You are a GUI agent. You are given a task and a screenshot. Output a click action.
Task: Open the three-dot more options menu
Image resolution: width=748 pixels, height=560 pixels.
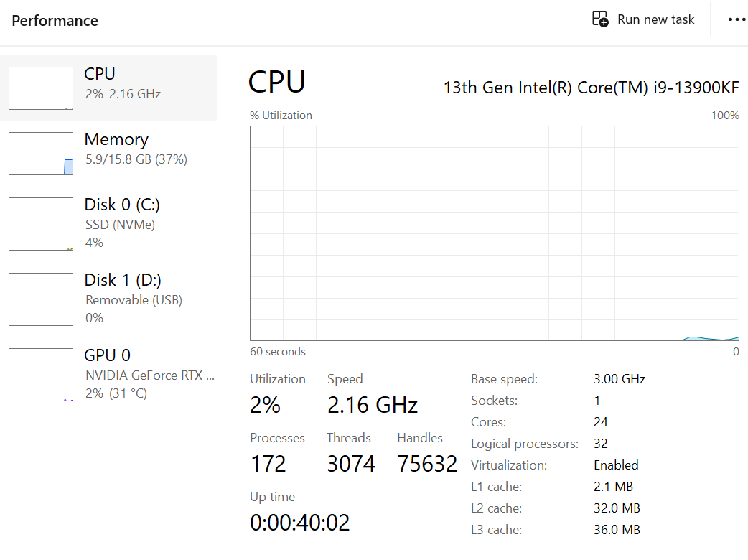point(737,19)
